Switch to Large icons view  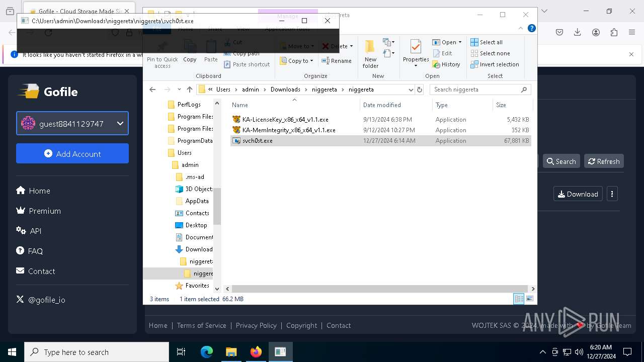[x=530, y=299]
